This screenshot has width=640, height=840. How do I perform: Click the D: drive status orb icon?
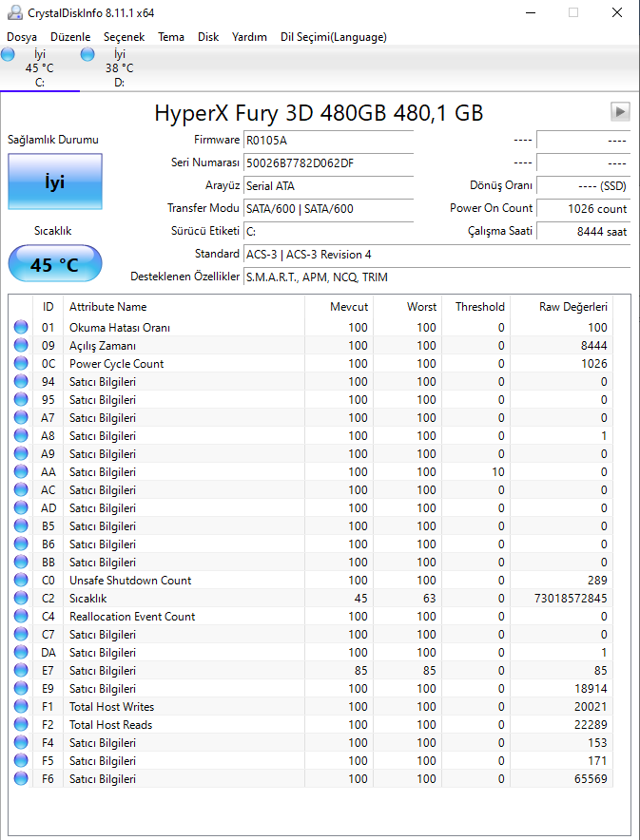coord(88,55)
